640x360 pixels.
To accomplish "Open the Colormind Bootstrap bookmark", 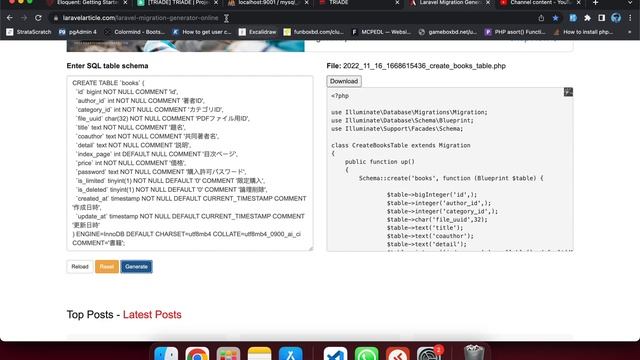I will pyautogui.click(x=134, y=32).
